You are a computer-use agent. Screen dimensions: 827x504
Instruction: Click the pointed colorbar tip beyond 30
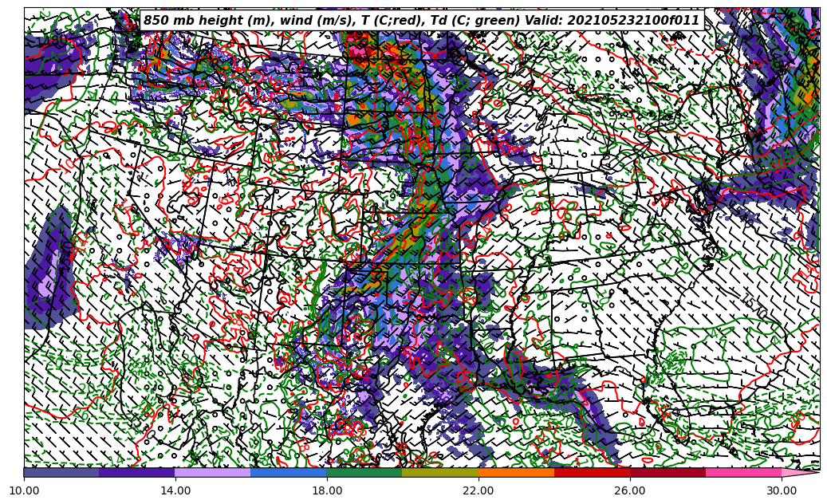pos(800,472)
